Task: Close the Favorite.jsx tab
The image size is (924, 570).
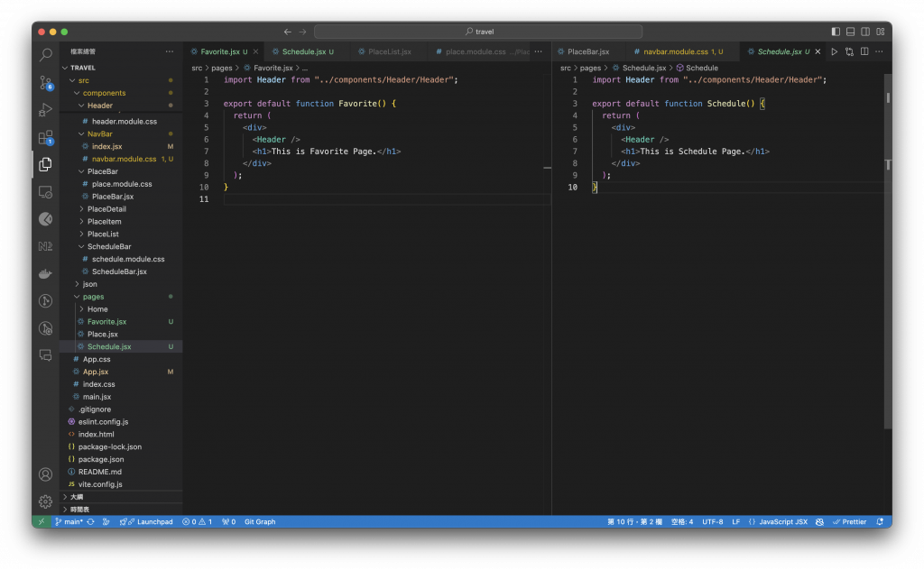Action: click(255, 51)
